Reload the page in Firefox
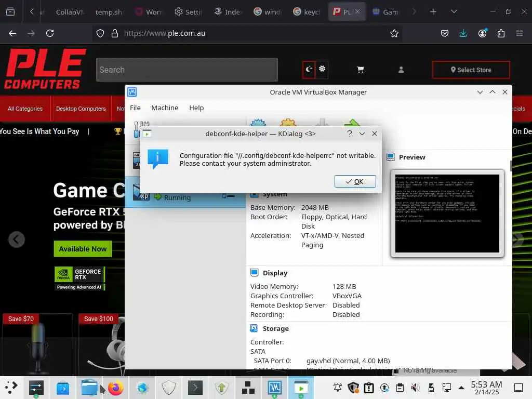 coord(50,33)
